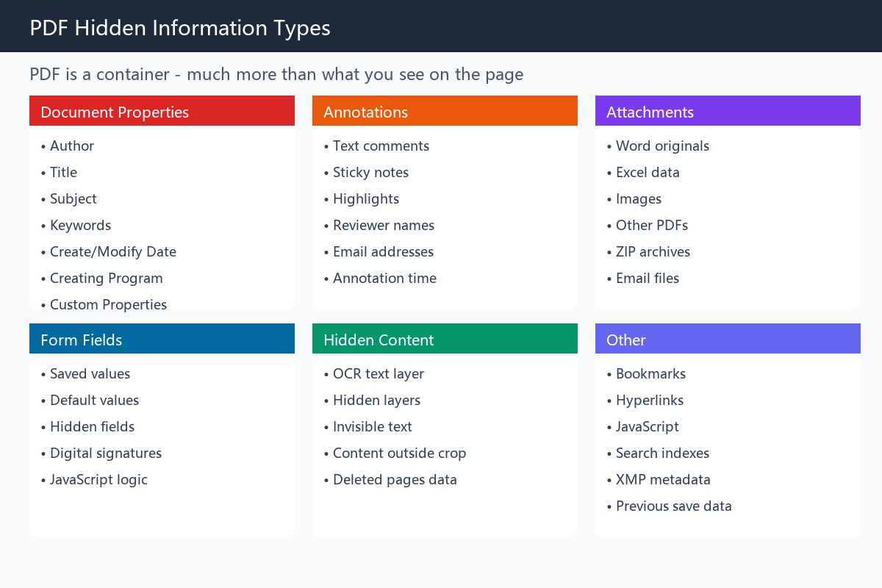Click the 'OCR text layer' item
Viewport: 882px width, 588px height.
(374, 373)
